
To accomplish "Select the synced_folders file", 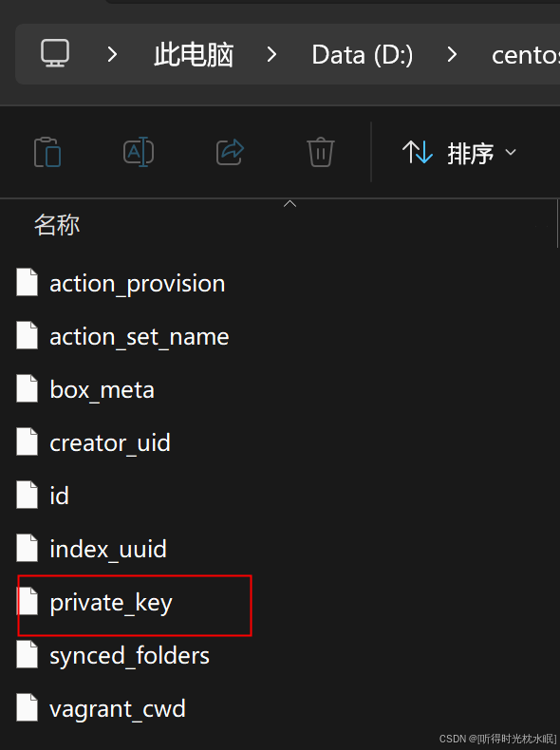I will (130, 655).
